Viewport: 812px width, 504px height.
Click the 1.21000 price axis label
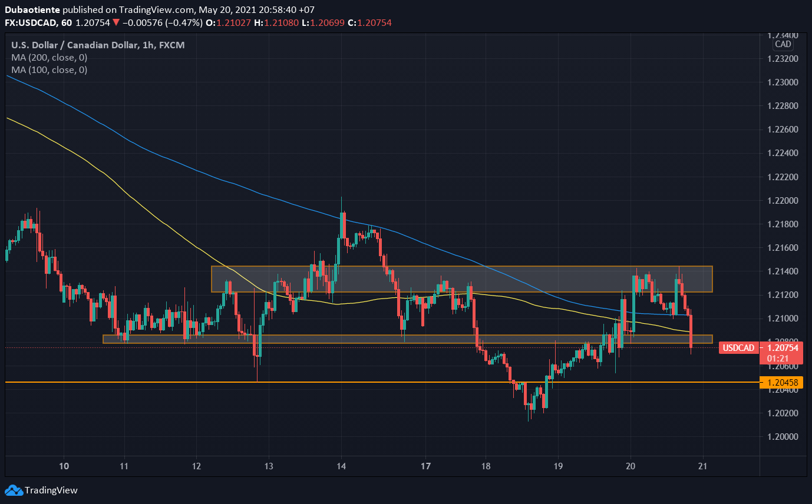pyautogui.click(x=781, y=319)
